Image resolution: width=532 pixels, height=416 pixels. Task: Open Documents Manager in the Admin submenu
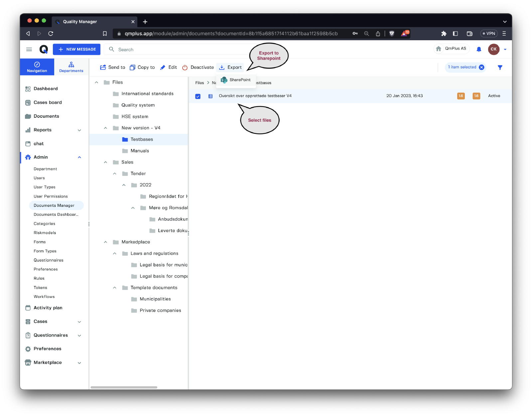[54, 206]
